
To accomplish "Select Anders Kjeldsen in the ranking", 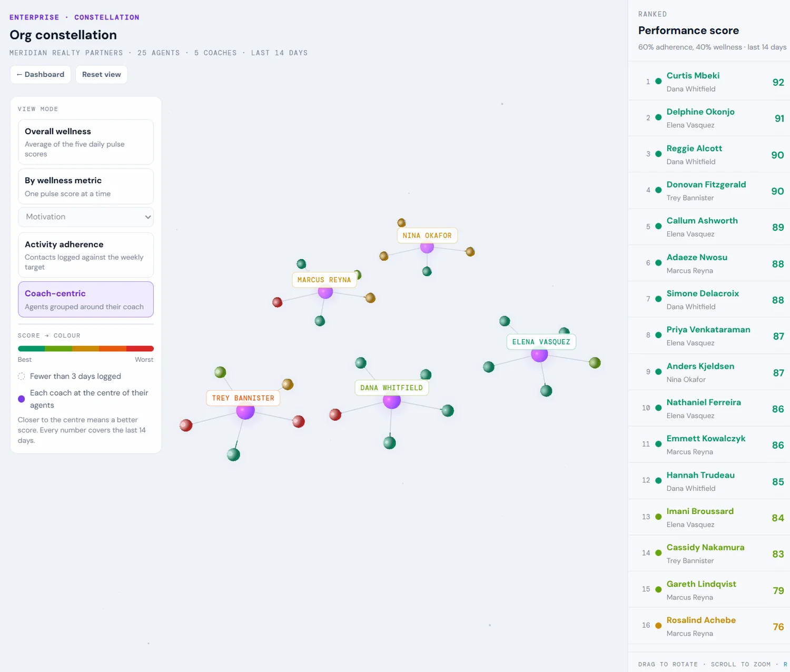I will 709,372.
